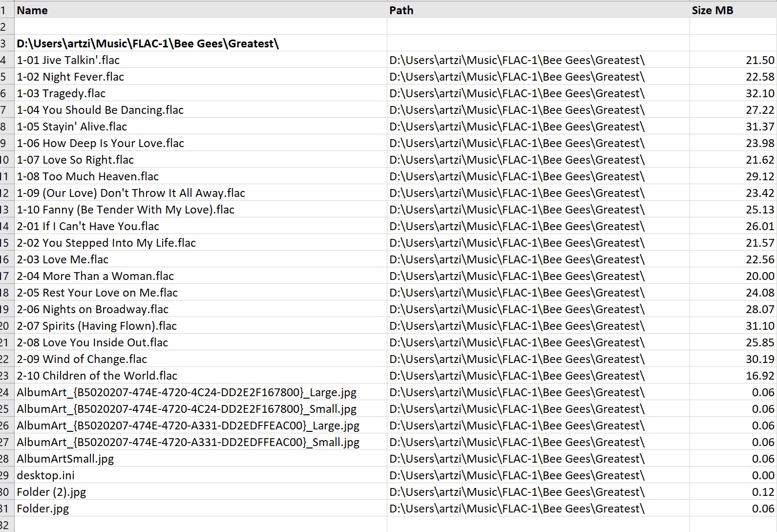This screenshot has height=532, width=777.
Task: Select AlbumArt A331 _Small.jpg cell
Action: [201, 442]
